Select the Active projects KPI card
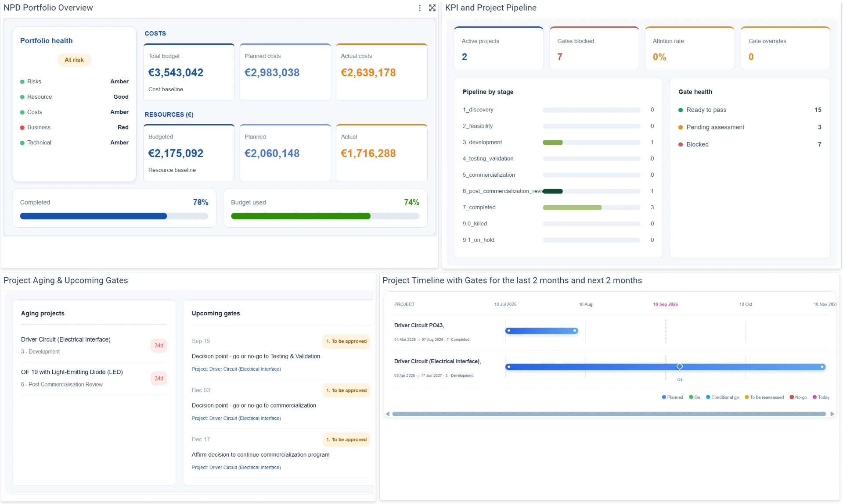This screenshot has height=504, width=843. click(499, 48)
